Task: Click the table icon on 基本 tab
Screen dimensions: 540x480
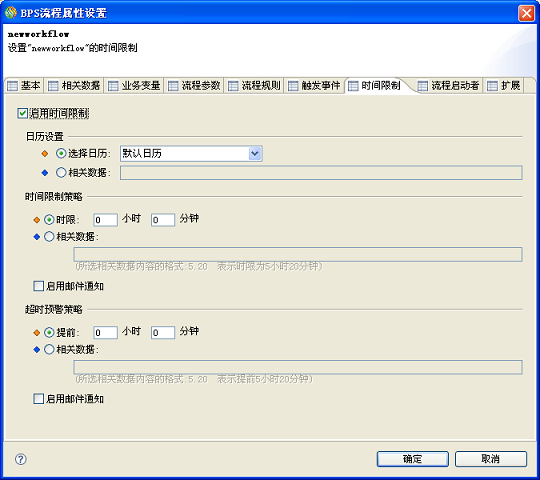Action: [x=12, y=86]
